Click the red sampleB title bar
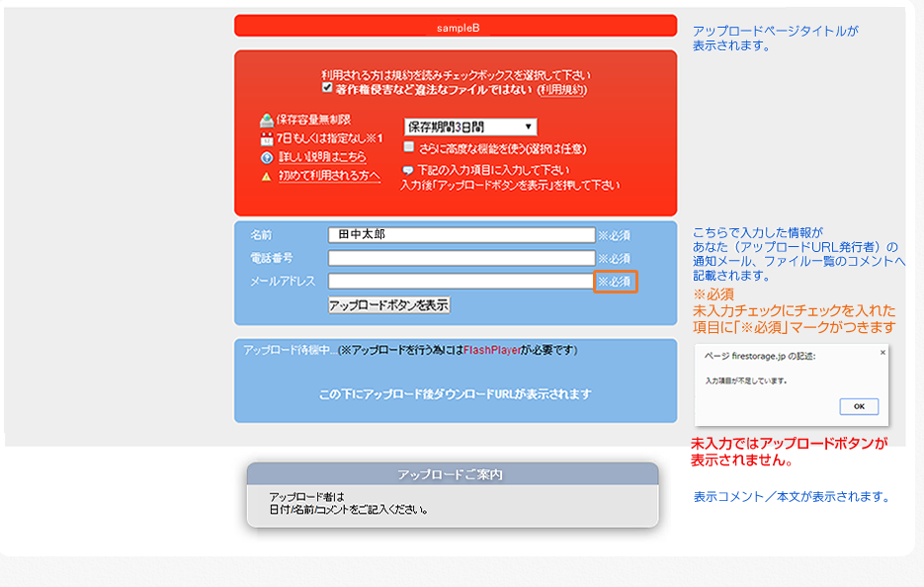This screenshot has width=924, height=587. (455, 26)
